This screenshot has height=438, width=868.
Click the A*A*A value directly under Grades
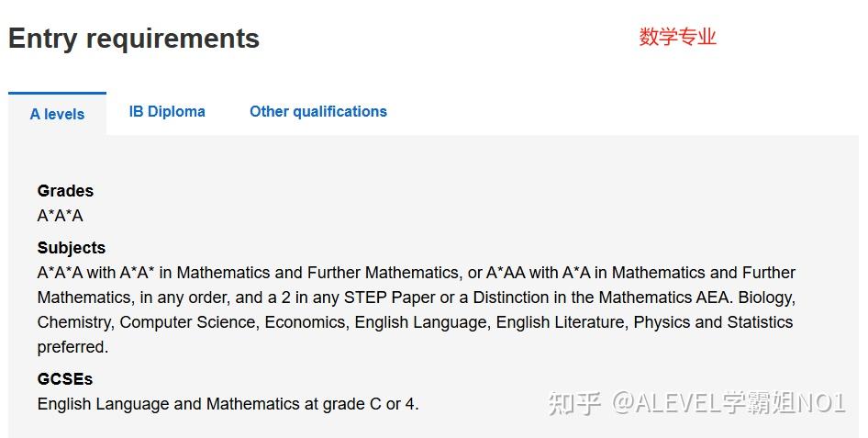coord(60,216)
